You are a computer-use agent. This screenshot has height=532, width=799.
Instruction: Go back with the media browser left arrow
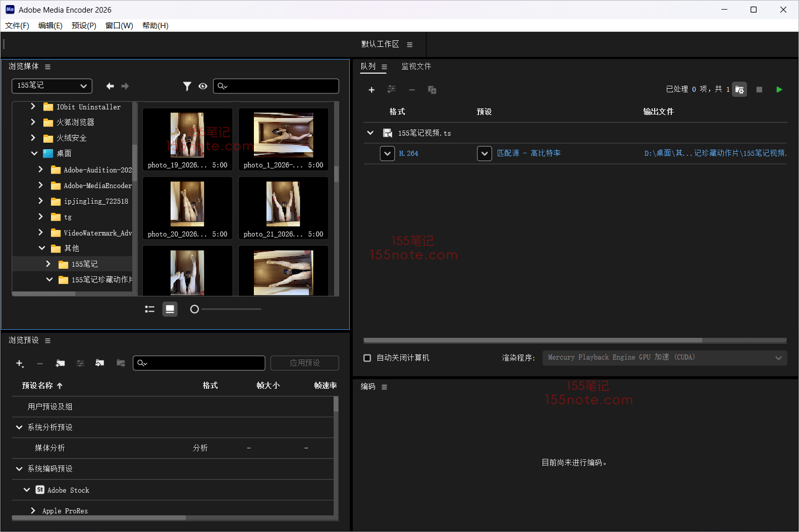(x=110, y=86)
